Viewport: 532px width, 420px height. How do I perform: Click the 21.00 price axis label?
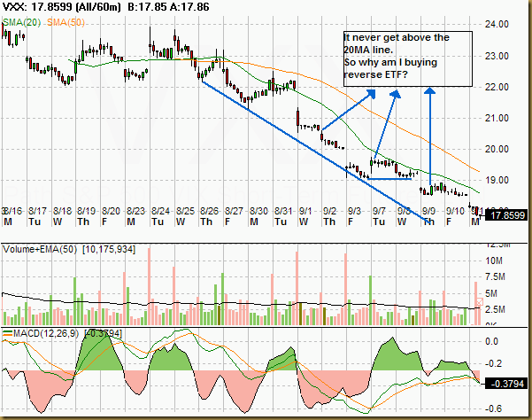click(x=497, y=118)
